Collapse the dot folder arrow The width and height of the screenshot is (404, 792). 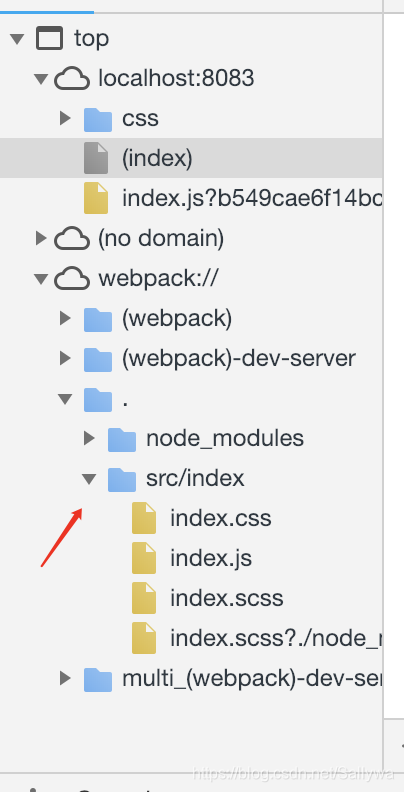[65, 399]
